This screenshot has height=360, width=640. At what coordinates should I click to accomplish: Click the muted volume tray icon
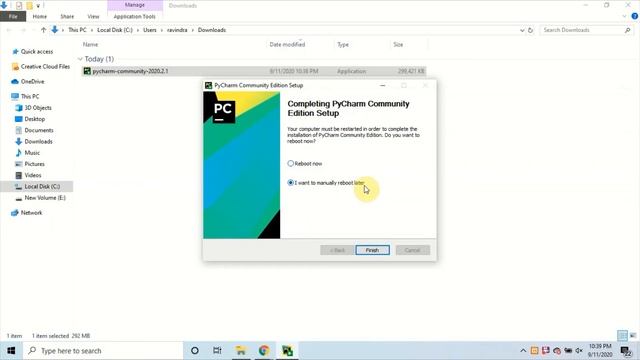click(x=579, y=351)
